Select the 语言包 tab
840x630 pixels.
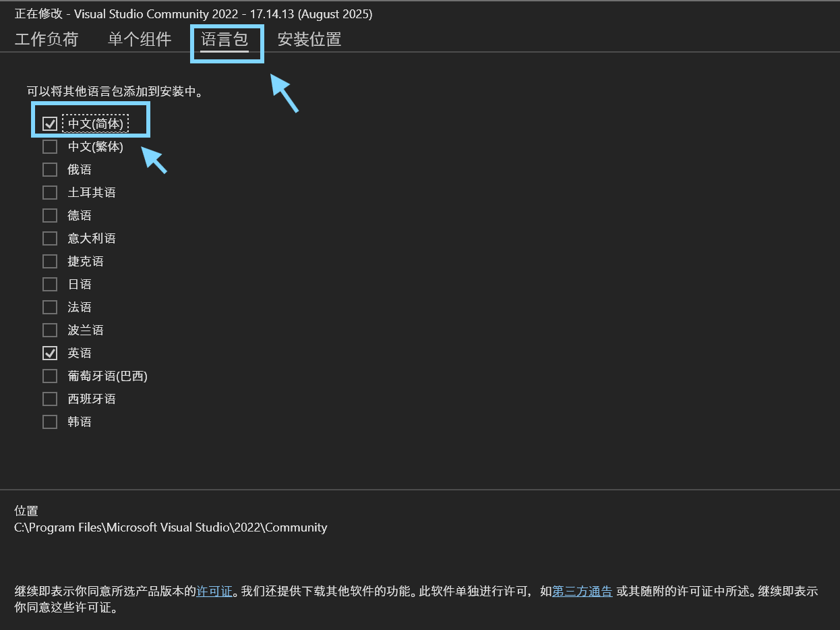click(227, 39)
